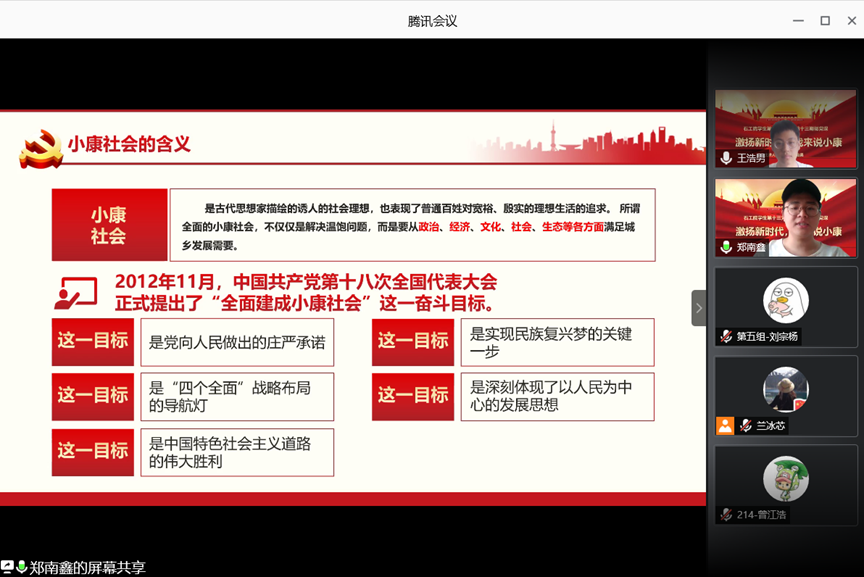Screen dimensions: 864x577
Task: Click the muted mic icon for 第五组-刘宗杨
Action: [727, 337]
